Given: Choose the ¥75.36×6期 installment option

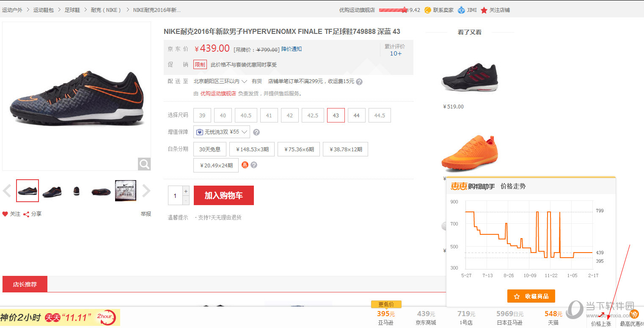Looking at the screenshot, I should (299, 149).
